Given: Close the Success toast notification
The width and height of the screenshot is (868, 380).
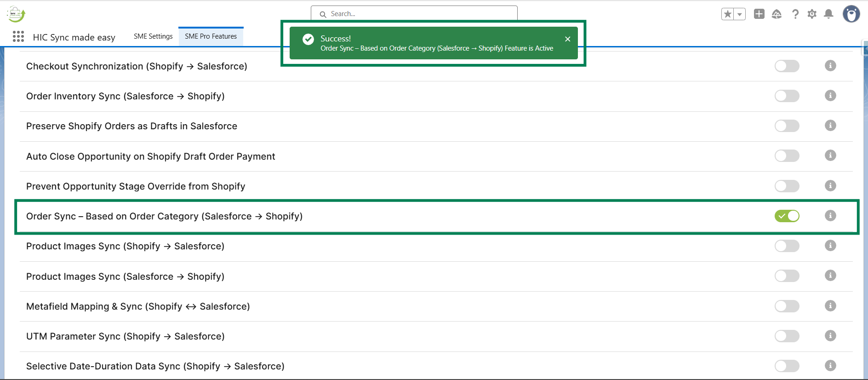Looking at the screenshot, I should (568, 39).
